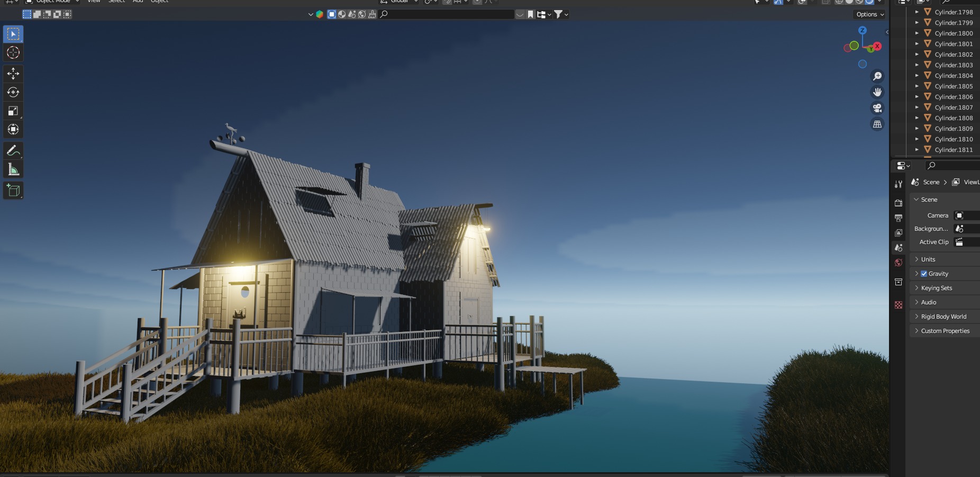The width and height of the screenshot is (980, 477).
Task: Pick the Add Cube tool
Action: (13, 191)
